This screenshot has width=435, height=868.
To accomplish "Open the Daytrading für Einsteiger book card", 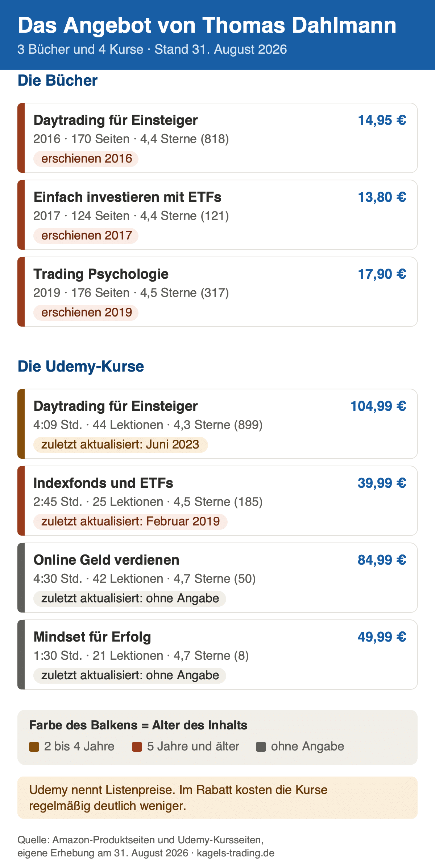I will tap(217, 138).
